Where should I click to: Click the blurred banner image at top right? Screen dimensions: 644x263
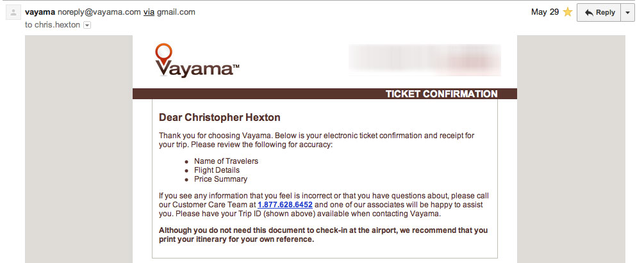(x=424, y=60)
